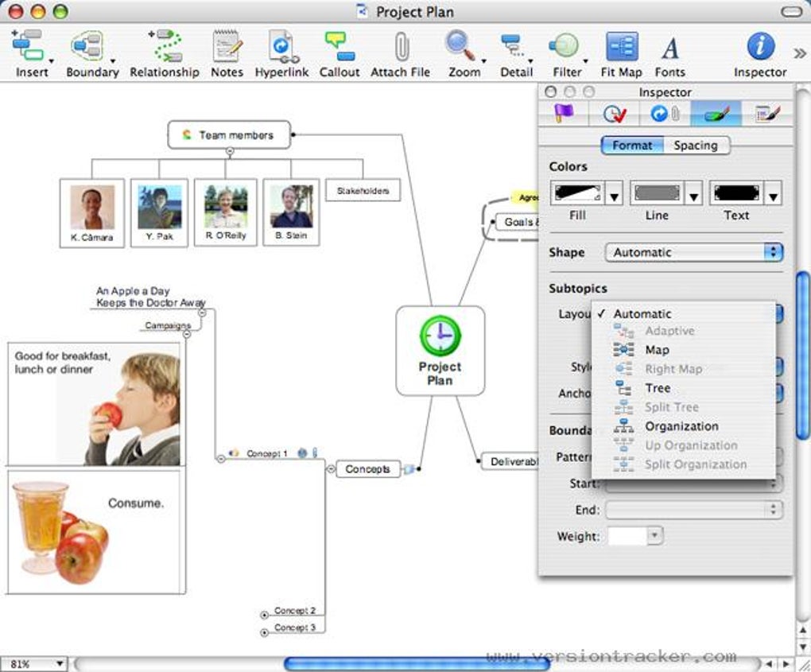Click the Line color swatch
The width and height of the screenshot is (811, 672).
click(657, 193)
